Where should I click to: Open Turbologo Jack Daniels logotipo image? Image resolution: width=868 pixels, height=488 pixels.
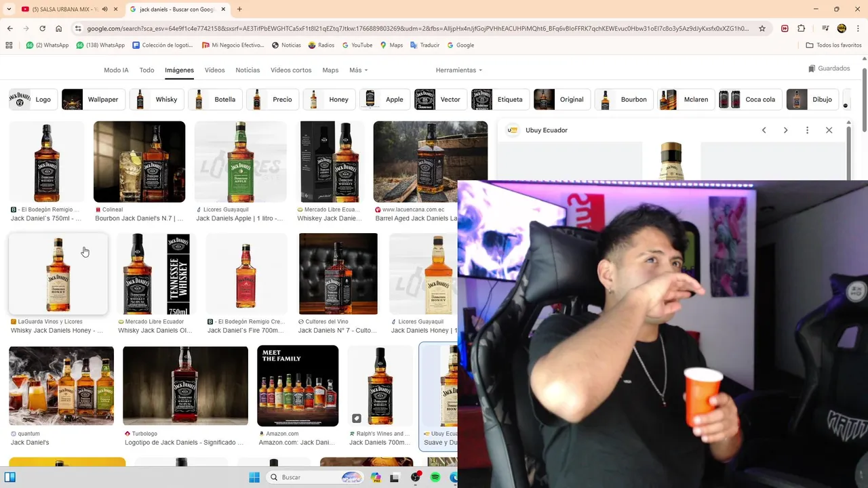pos(185,386)
